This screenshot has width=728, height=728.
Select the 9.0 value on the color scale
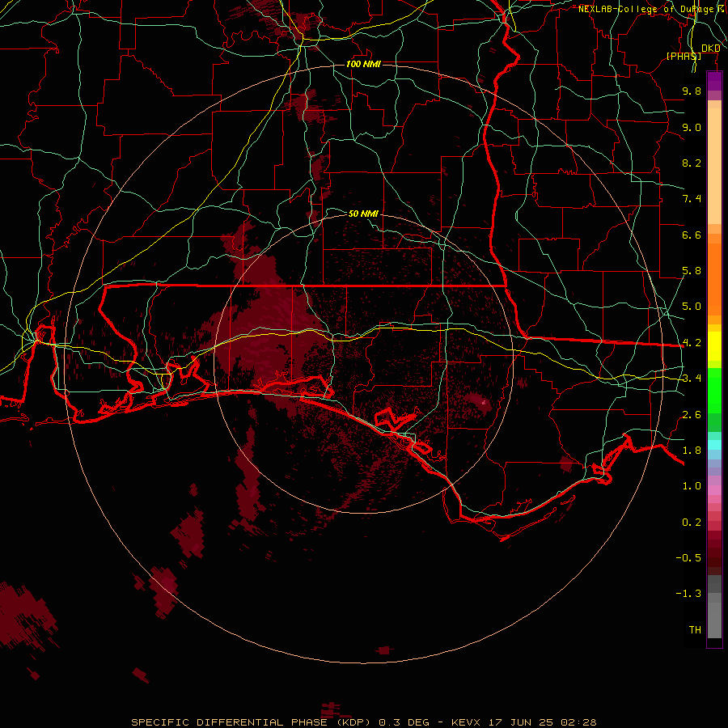click(692, 127)
